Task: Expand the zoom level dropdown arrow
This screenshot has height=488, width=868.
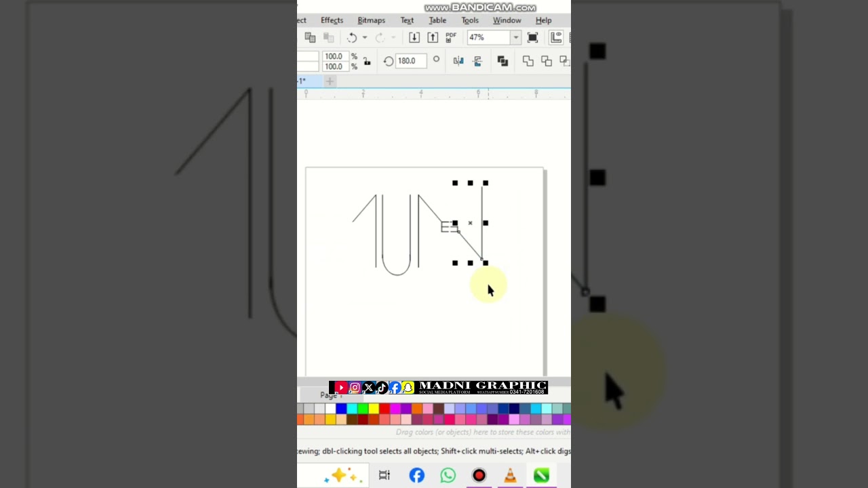Action: click(x=516, y=38)
